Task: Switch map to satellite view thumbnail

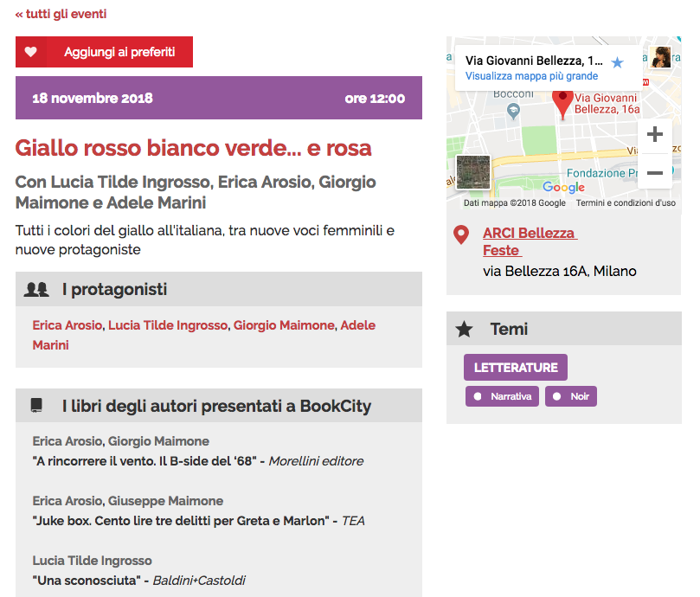Action: pyautogui.click(x=473, y=172)
